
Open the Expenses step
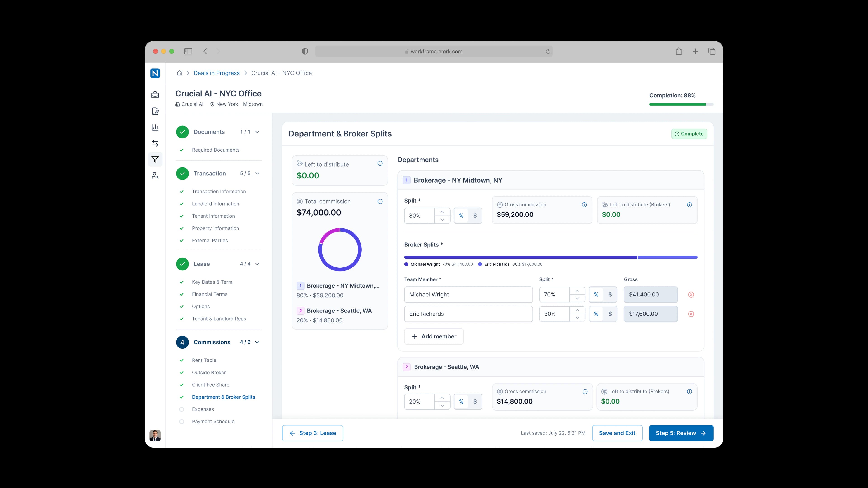point(203,409)
